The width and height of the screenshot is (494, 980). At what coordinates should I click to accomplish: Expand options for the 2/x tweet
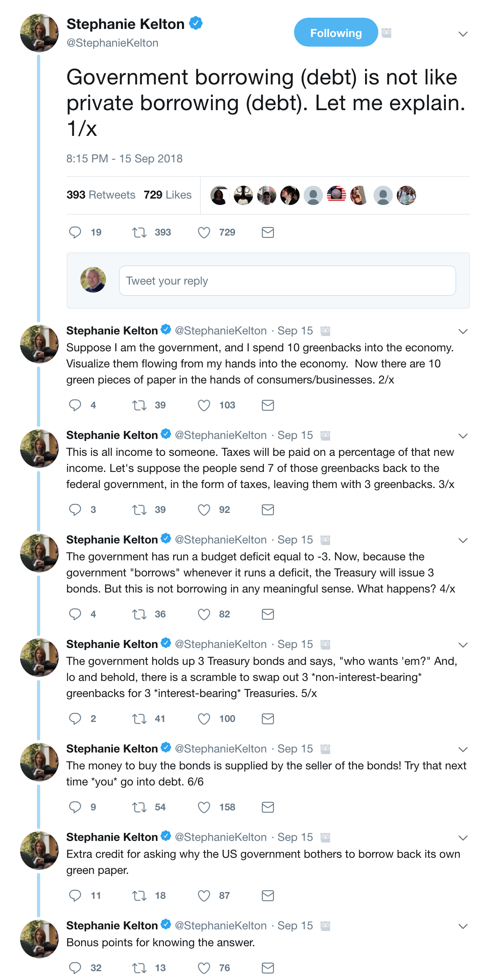(x=463, y=332)
